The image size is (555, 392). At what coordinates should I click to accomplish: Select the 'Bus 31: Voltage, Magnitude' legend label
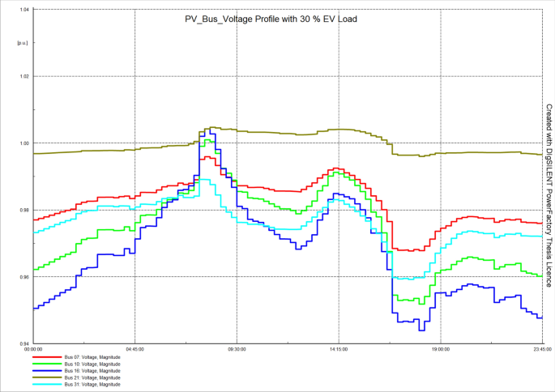coord(92,385)
